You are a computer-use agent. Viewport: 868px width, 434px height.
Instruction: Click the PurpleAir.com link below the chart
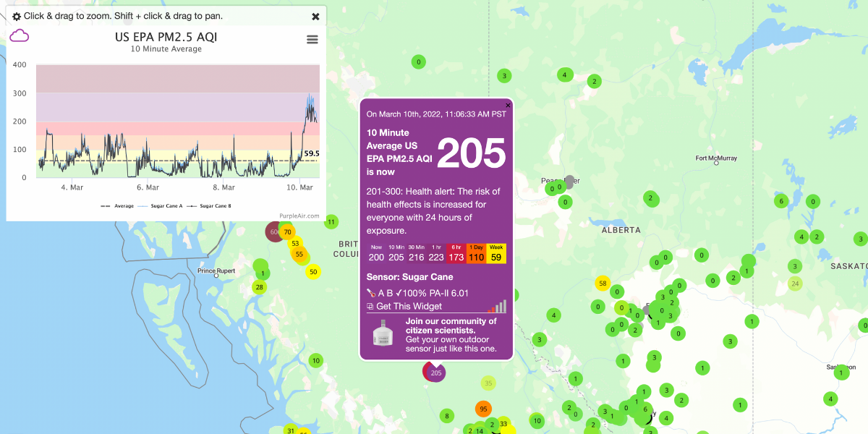click(x=300, y=216)
